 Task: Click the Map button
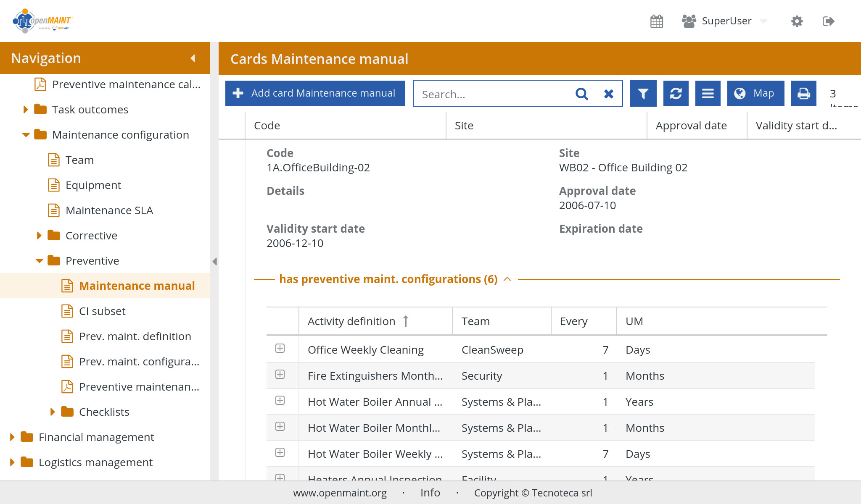click(755, 93)
